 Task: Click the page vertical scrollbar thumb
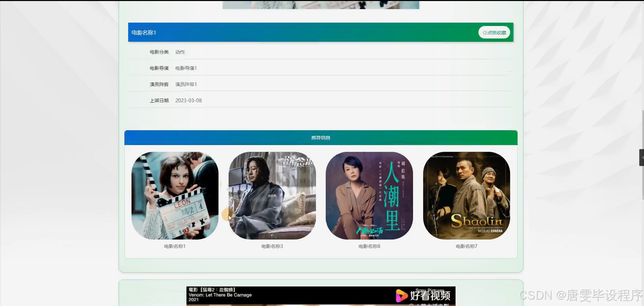(643, 155)
